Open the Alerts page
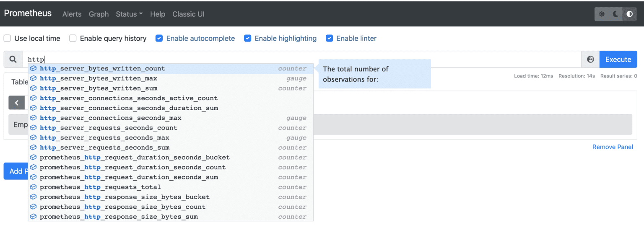This screenshot has width=644, height=251. 72,14
